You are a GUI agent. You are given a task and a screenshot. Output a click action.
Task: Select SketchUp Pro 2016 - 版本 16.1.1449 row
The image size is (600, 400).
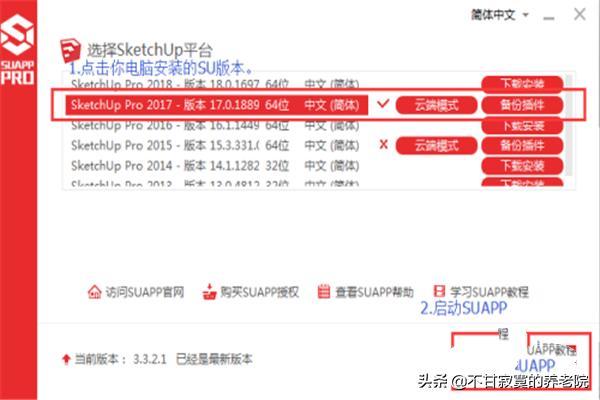pos(215,125)
